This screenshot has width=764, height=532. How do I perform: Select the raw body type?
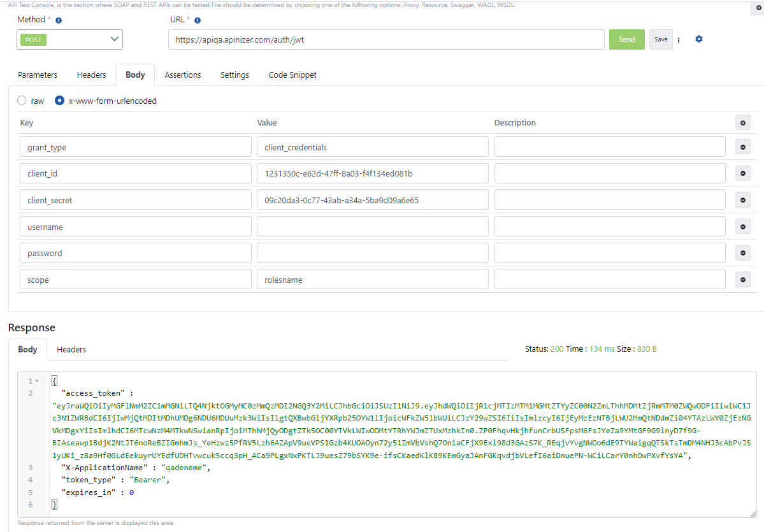point(22,101)
